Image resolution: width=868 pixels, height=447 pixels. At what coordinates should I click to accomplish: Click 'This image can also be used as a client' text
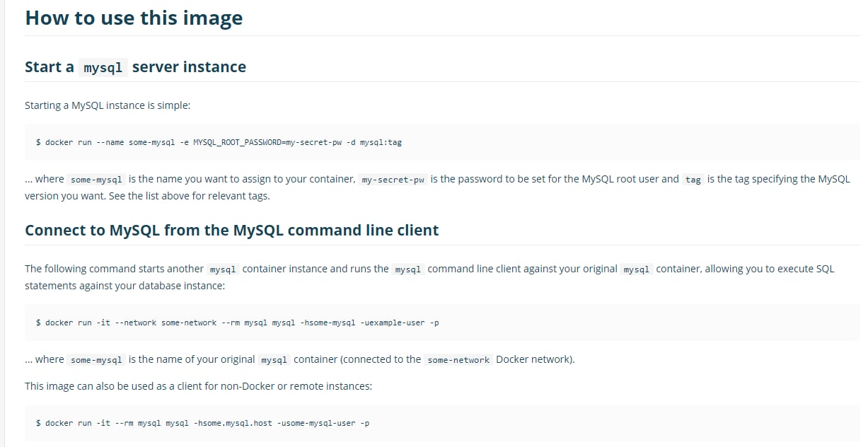(x=198, y=386)
